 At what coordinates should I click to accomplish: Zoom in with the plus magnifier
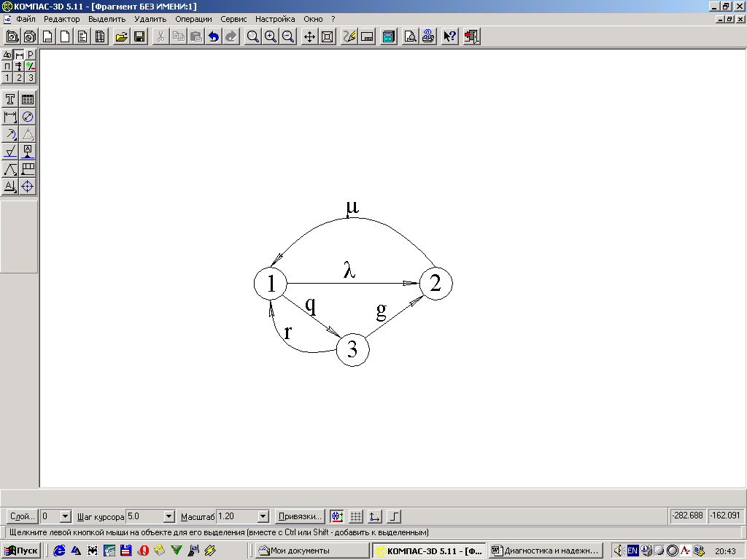pyautogui.click(x=271, y=36)
